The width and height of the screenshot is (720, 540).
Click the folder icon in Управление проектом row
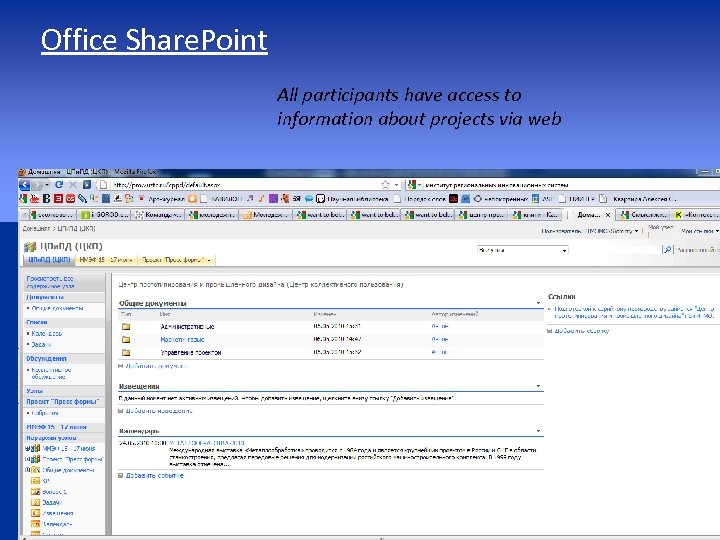coord(126,353)
